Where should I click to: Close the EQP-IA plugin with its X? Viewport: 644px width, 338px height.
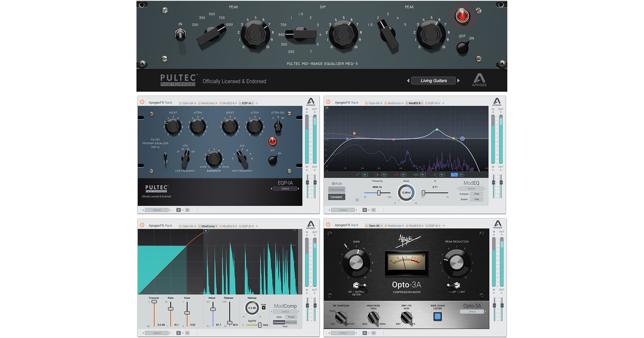coord(253,103)
